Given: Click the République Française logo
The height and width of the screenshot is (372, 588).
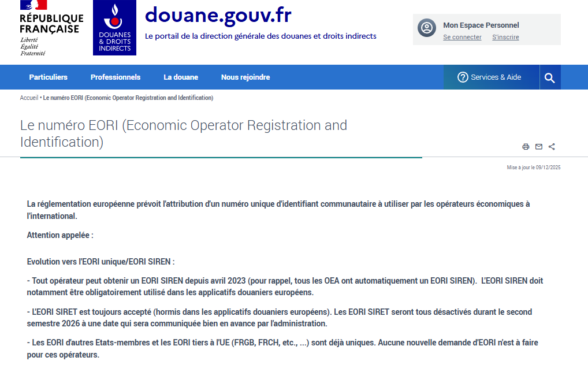Looking at the screenshot, I should point(51,28).
